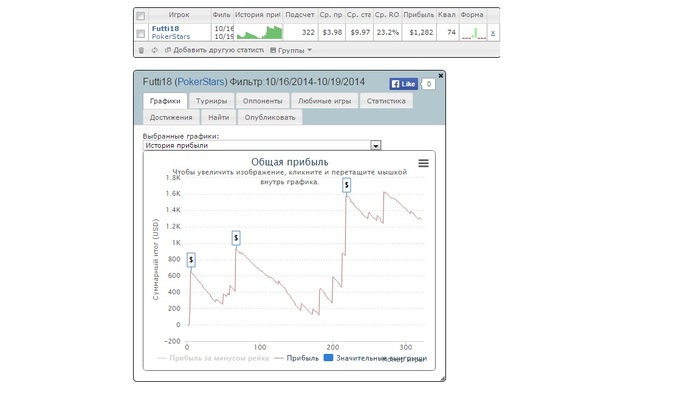Click the 23.2% ROI cell
This screenshot has height=394, width=700.
[388, 33]
